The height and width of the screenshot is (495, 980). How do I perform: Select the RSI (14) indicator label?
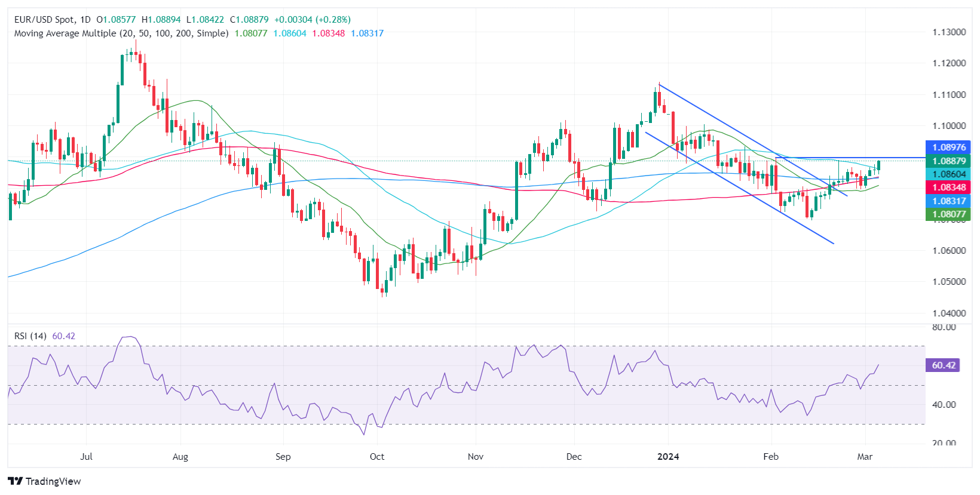(30, 336)
